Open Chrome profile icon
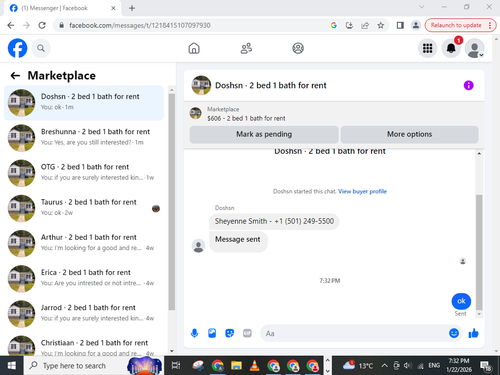The image size is (500, 375). pyautogui.click(x=416, y=25)
